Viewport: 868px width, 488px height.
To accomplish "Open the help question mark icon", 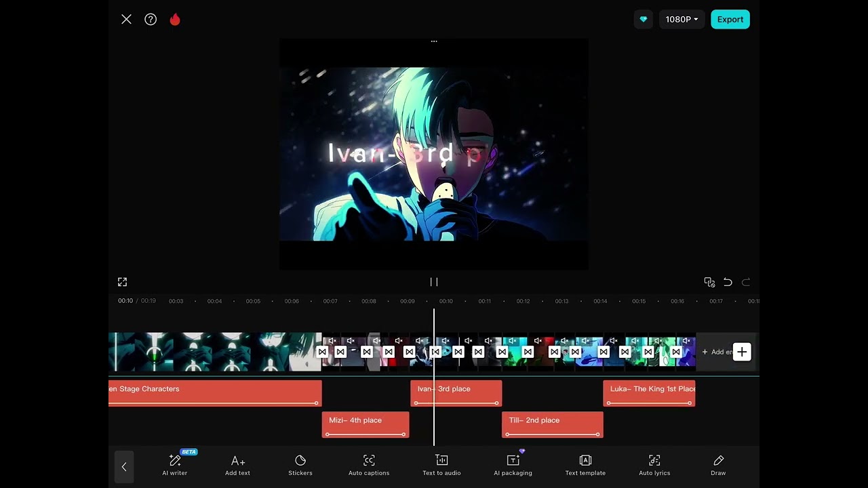I will (151, 20).
